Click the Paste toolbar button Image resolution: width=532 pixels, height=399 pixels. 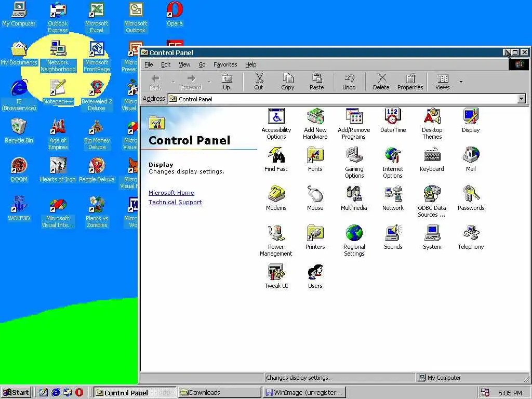pos(316,82)
